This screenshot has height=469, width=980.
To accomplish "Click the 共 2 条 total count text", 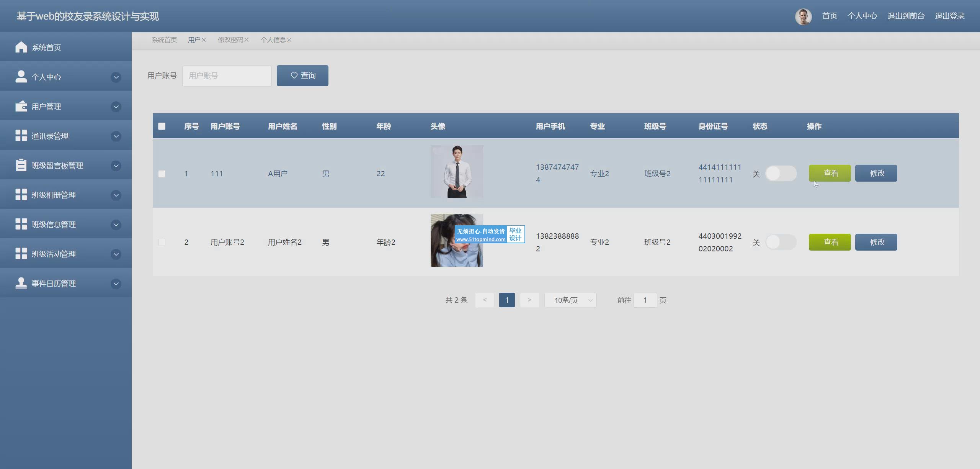I will 456,300.
